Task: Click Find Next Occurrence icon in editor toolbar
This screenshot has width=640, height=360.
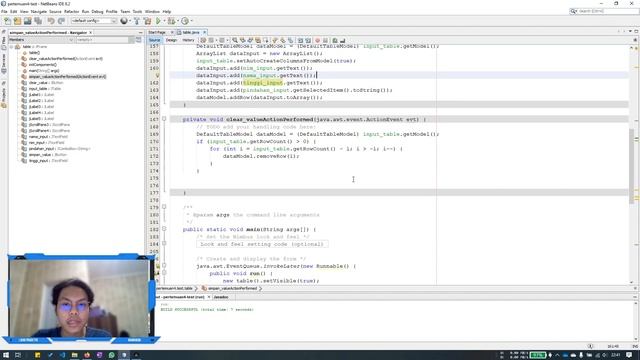Action: coord(250,40)
